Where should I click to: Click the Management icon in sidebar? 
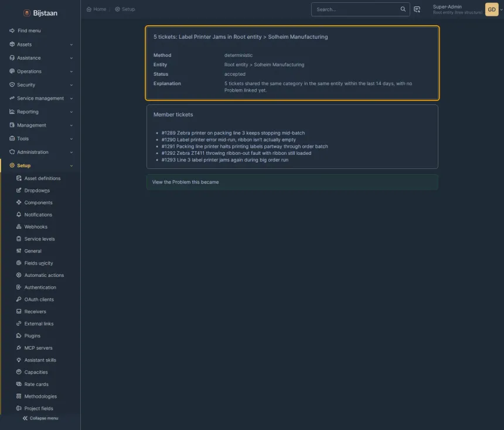coord(12,125)
